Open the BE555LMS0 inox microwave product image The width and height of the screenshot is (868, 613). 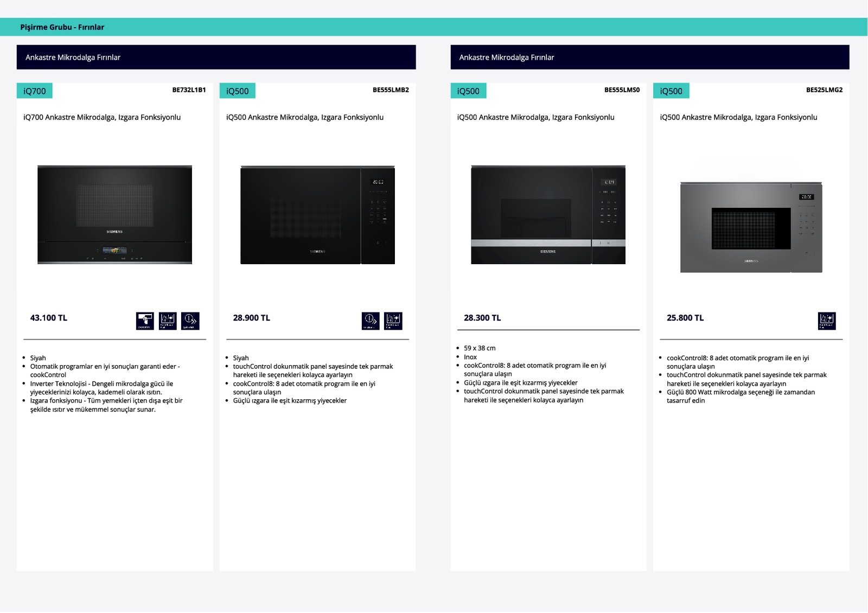[x=548, y=215]
